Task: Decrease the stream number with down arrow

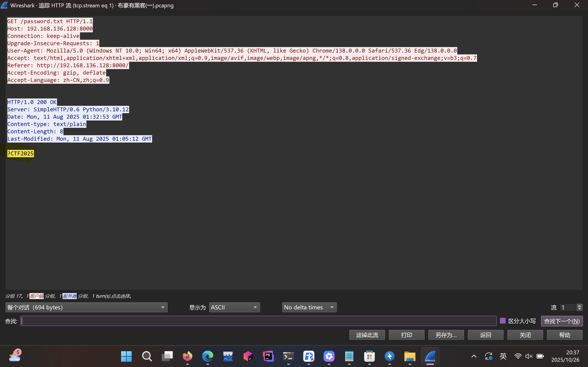Action: pyautogui.click(x=579, y=309)
